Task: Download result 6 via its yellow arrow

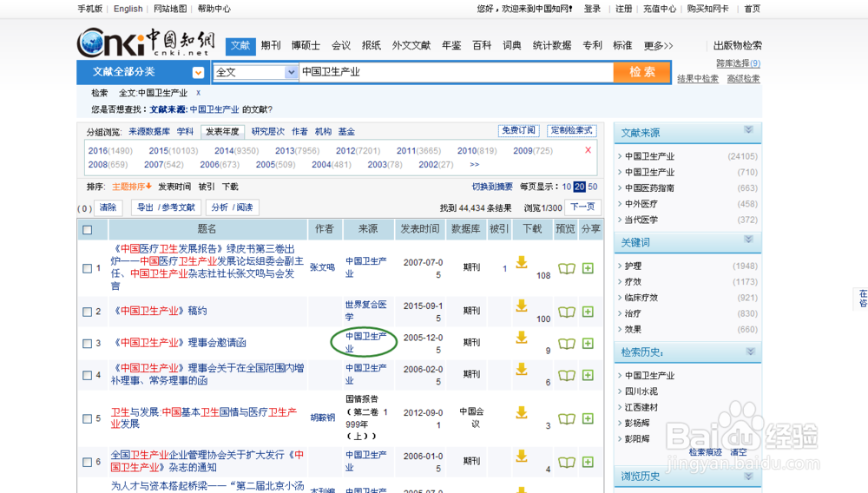Action: [x=522, y=456]
